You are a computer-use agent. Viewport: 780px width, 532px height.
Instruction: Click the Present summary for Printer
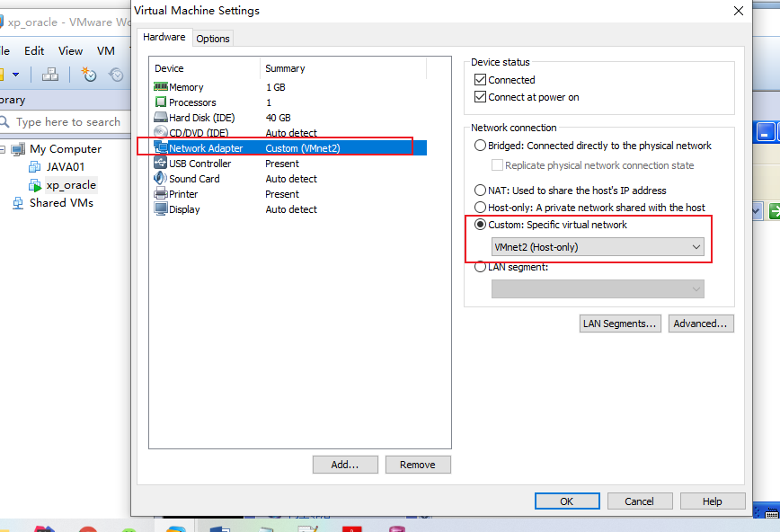tap(282, 194)
